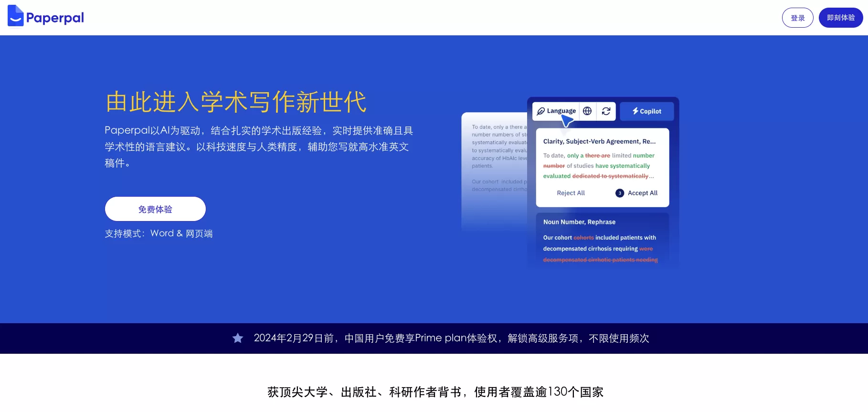Click the pen icon beside Language
This screenshot has height=412, width=868.
(541, 111)
